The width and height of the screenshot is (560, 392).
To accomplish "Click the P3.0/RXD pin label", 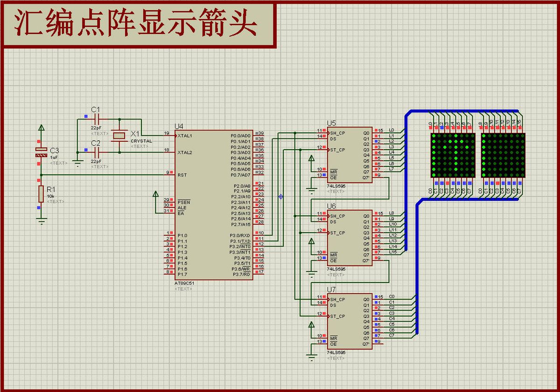I will (240, 235).
